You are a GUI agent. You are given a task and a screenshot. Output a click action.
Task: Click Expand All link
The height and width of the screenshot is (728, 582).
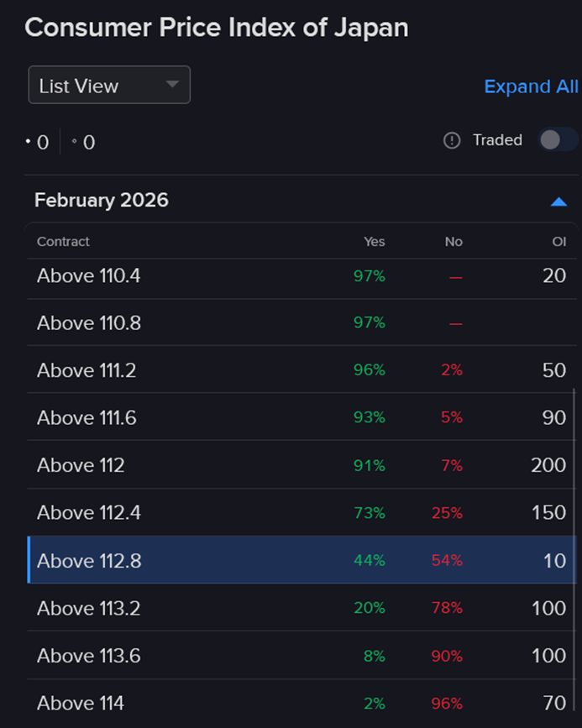click(x=531, y=86)
